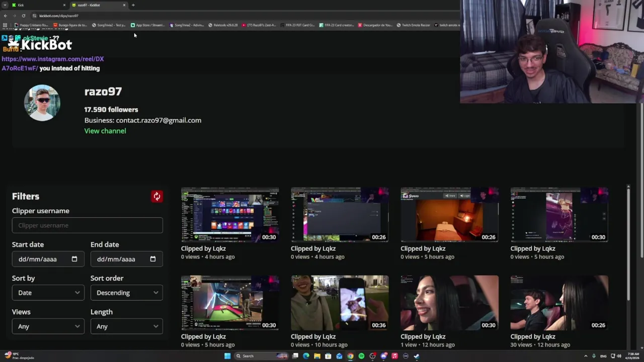The width and height of the screenshot is (644, 362).
Task: Click the clip list vertical scrollbar
Action: [628, 244]
